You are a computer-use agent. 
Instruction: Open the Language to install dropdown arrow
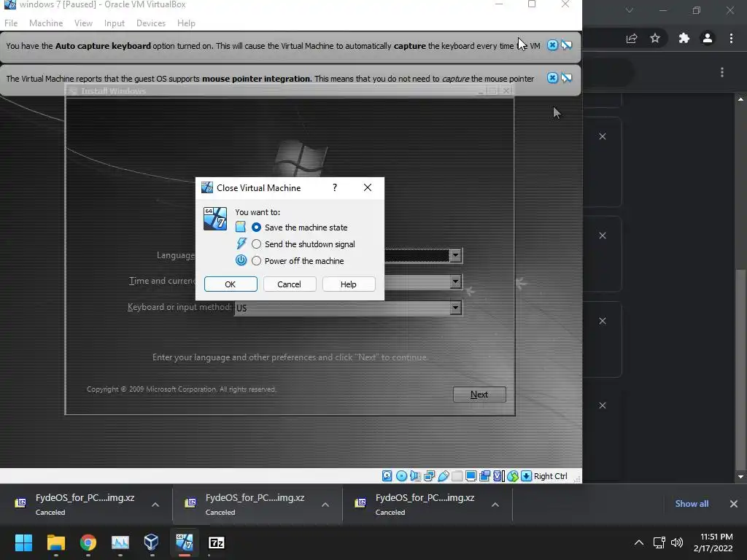tap(455, 255)
